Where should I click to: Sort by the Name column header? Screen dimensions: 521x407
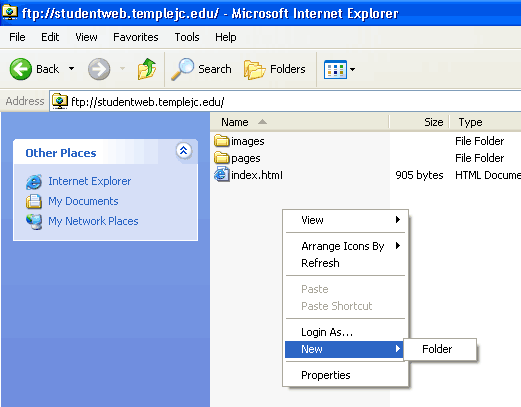(x=299, y=122)
